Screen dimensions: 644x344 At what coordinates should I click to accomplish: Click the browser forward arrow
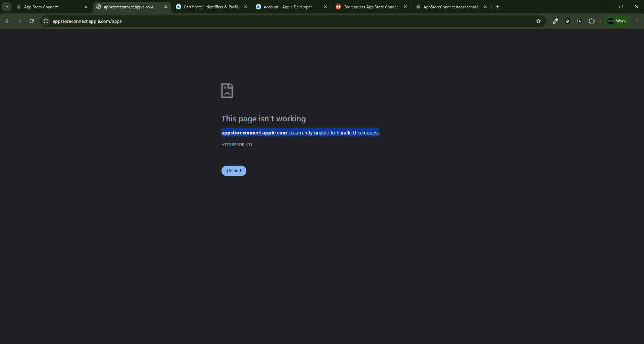[19, 21]
